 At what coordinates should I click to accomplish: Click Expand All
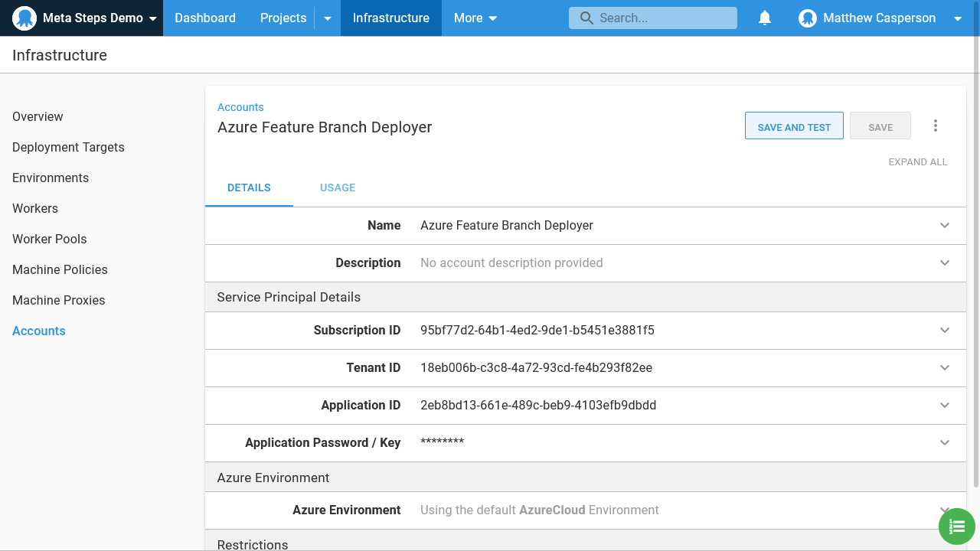(x=917, y=162)
